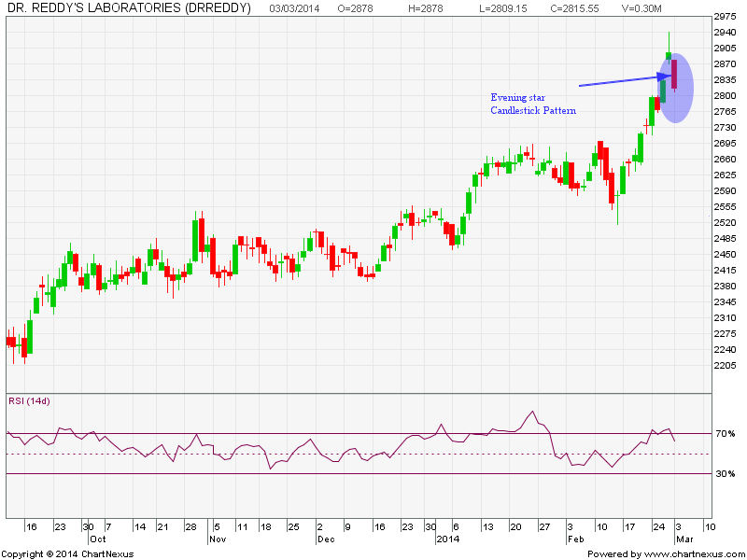747x560 pixels.
Task: Click the 5 date tick above Nov
Action: pyautogui.click(x=218, y=527)
